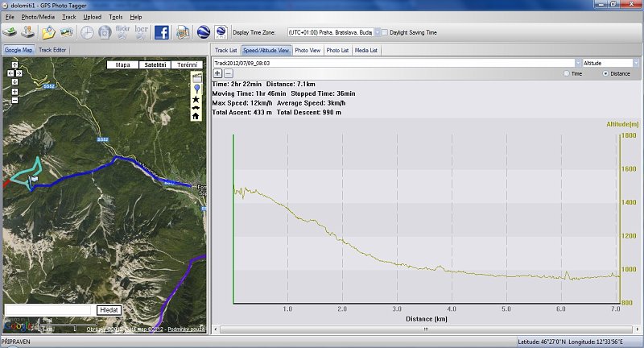Click the flickr upload icon
This screenshot has width=644, height=348.
click(x=122, y=32)
